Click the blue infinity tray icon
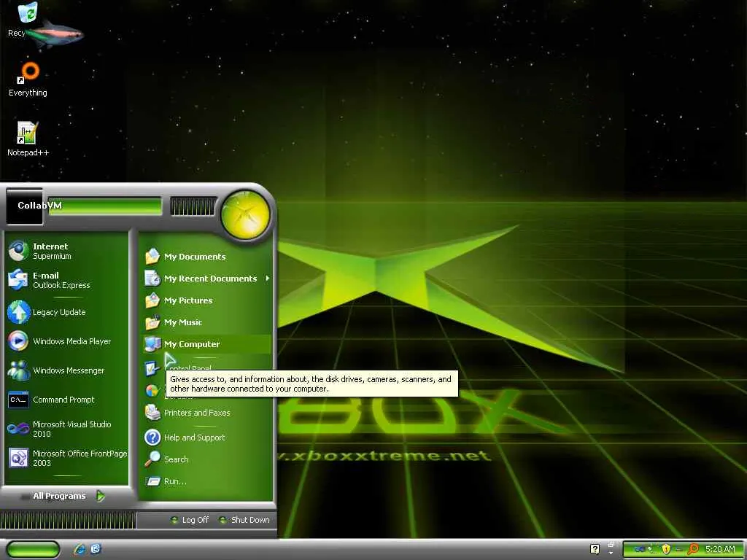This screenshot has height=560, width=747. pos(640,549)
